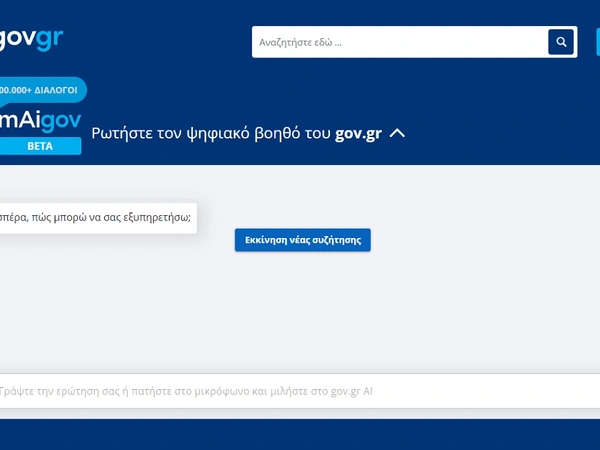Collapse the assistant panel with the chevron
The width and height of the screenshot is (600, 450).
[x=397, y=133]
